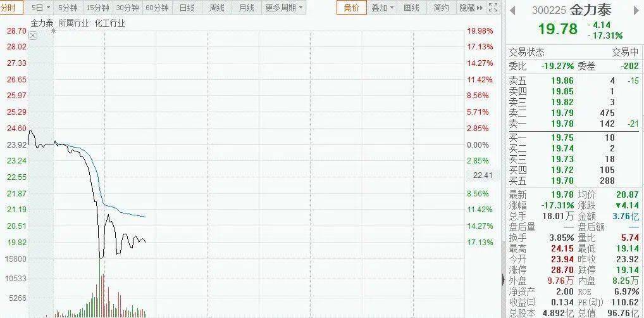The width and height of the screenshot is (644, 318).
Task: Click the 买一 price 19.75 row
Action: pyautogui.click(x=562, y=137)
